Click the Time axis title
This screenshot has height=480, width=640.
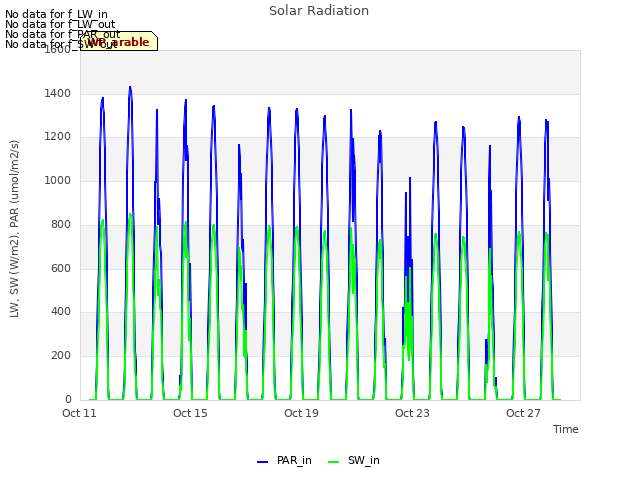point(566,429)
